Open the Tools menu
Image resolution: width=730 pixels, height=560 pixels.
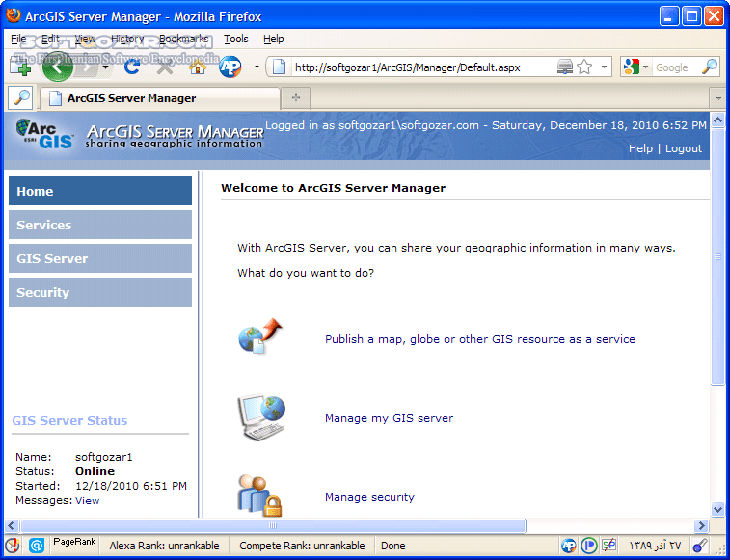[236, 40]
